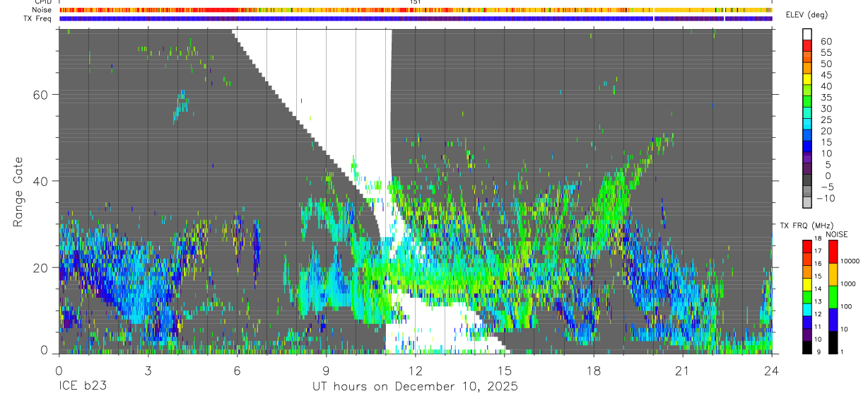Click the 'NOISE' legend title

pos(836,234)
